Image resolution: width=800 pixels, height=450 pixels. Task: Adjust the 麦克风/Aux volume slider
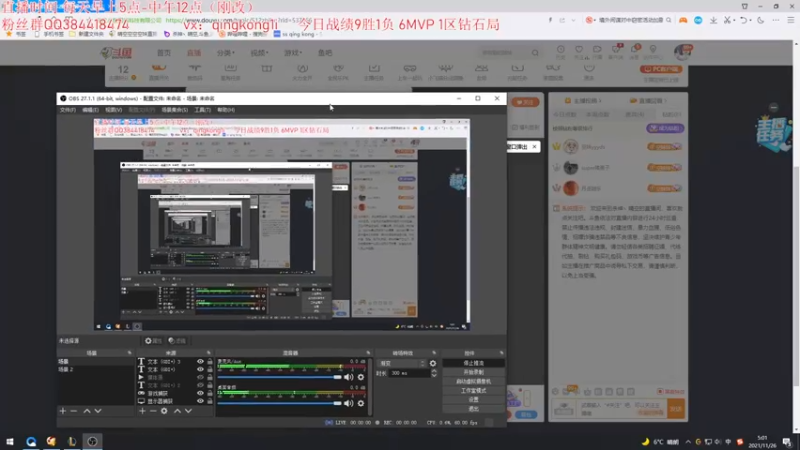[280, 377]
